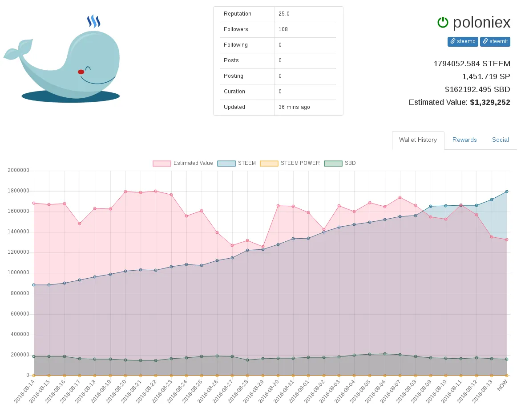
Task: Toggle the STEEM POWER orange legend swatch
Action: (x=269, y=164)
